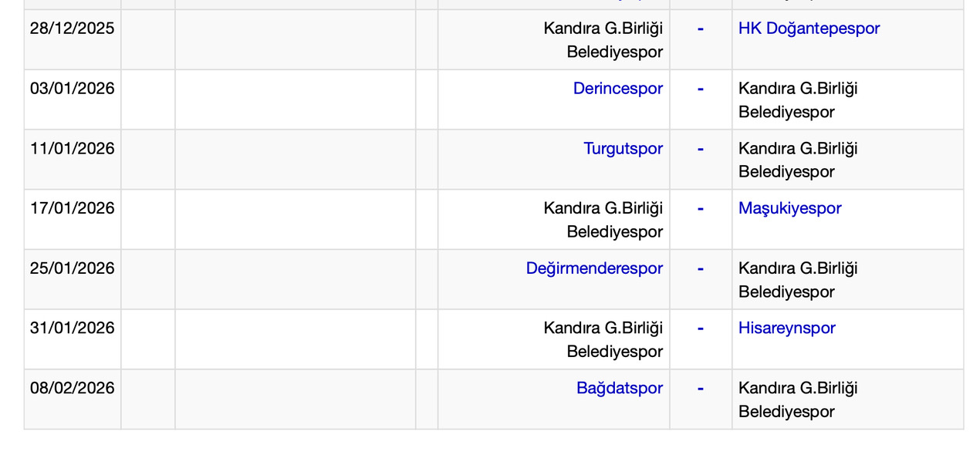
Task: Click the score dash in Turgutspor row
Action: pos(700,149)
